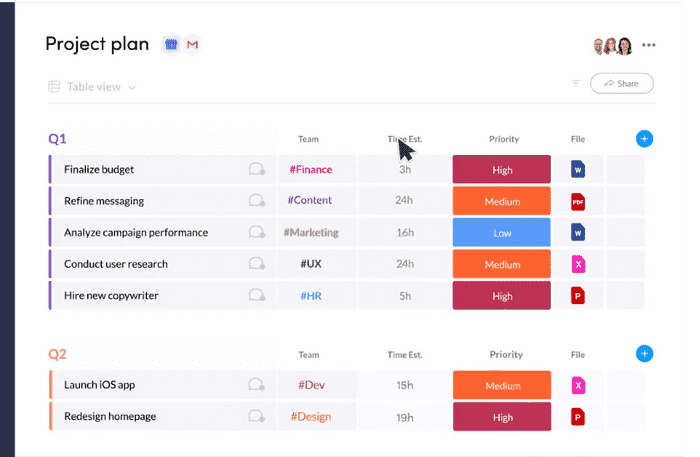Image resolution: width=700 pixels, height=457 pixels.
Task: Change the Low priority status for Analyze campaign
Action: click(x=502, y=232)
